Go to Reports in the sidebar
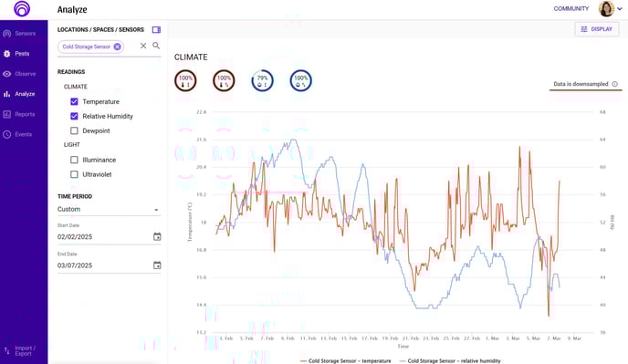The width and height of the screenshot is (628, 364). point(23,114)
